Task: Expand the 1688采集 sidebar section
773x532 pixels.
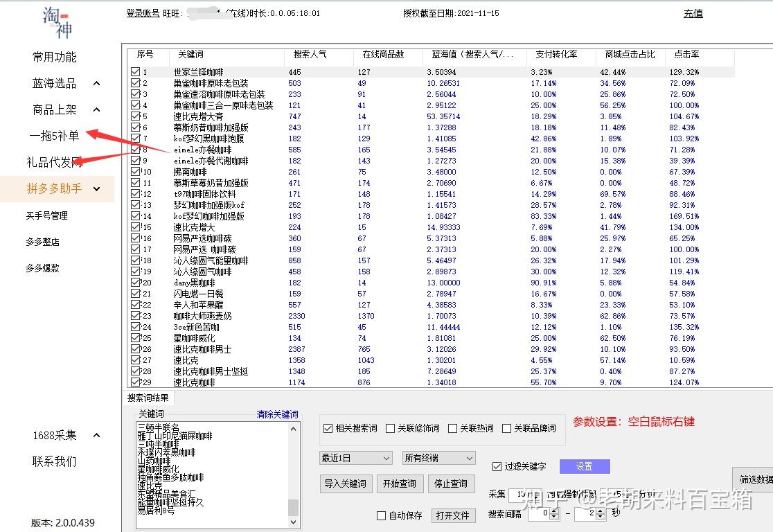Action: (x=97, y=435)
